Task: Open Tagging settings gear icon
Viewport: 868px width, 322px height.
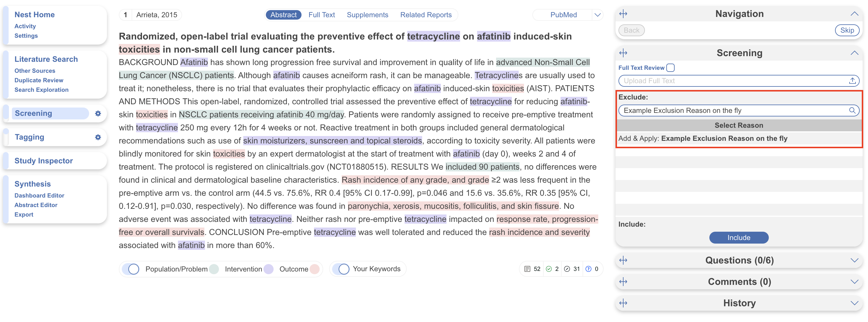Action: (98, 137)
